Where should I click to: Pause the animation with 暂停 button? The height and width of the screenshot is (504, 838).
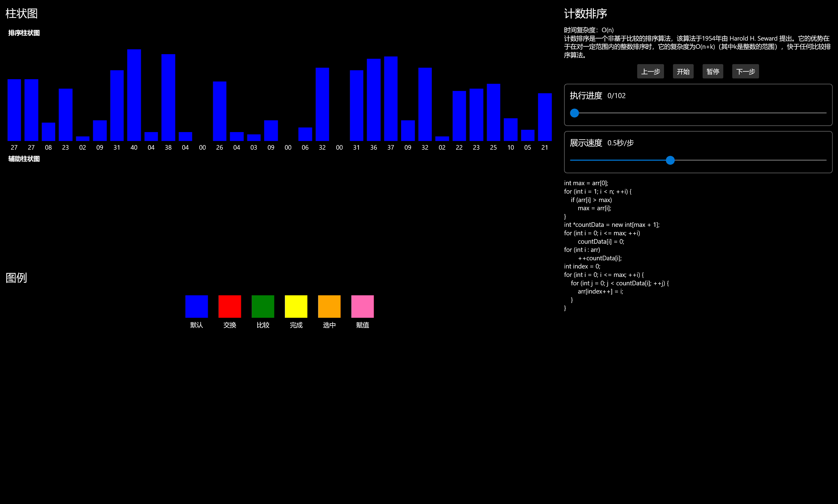[713, 72]
